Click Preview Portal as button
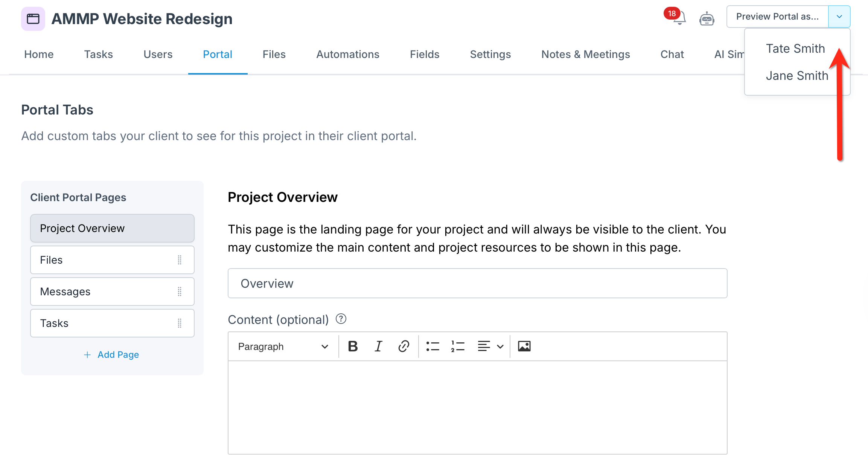The image size is (868, 461). click(x=777, y=17)
